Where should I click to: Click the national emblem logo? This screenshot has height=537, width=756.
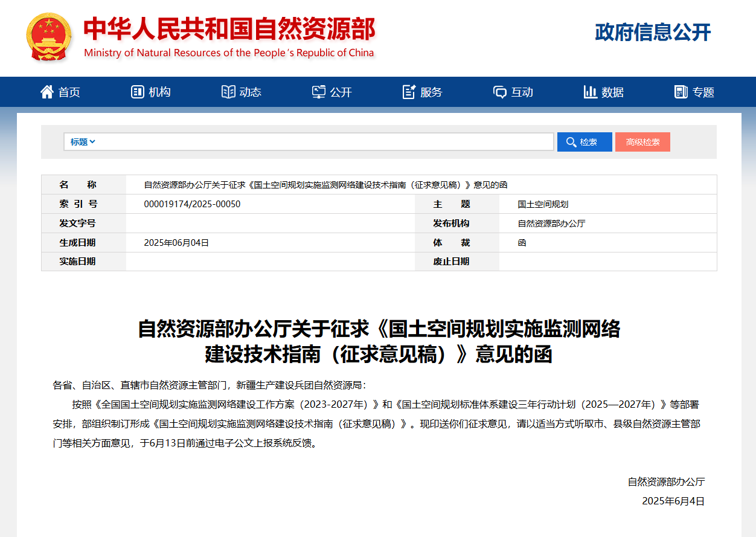(x=49, y=37)
